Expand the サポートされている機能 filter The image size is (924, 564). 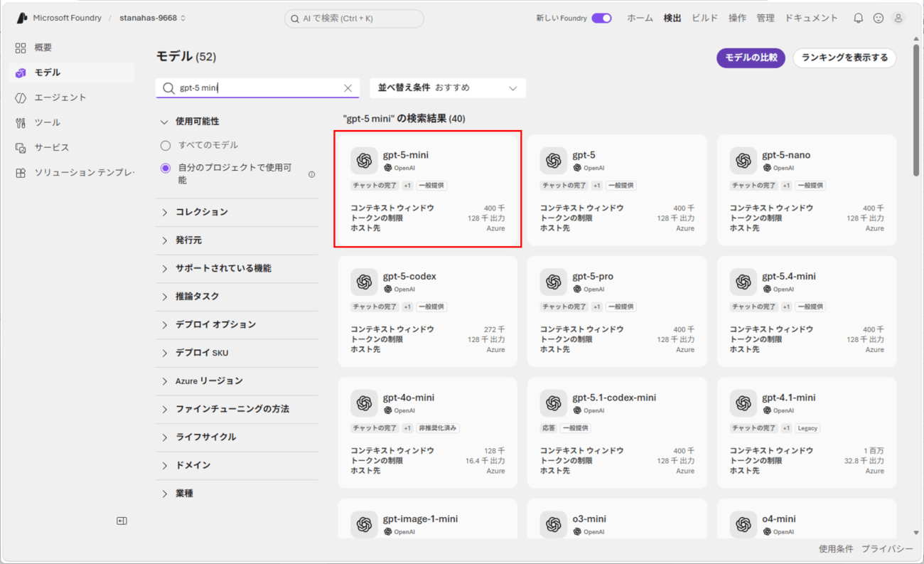pos(237,268)
